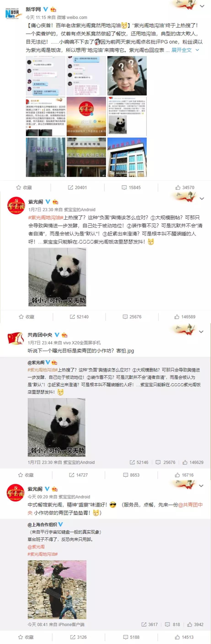Favorite the 新华网 post via 收藏 star

pyautogui.click(x=24, y=187)
